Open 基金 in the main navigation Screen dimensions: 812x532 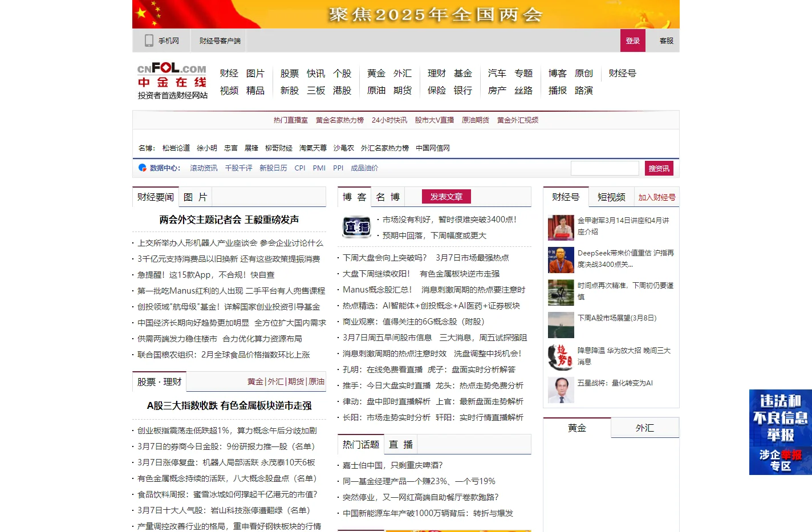[463, 73]
